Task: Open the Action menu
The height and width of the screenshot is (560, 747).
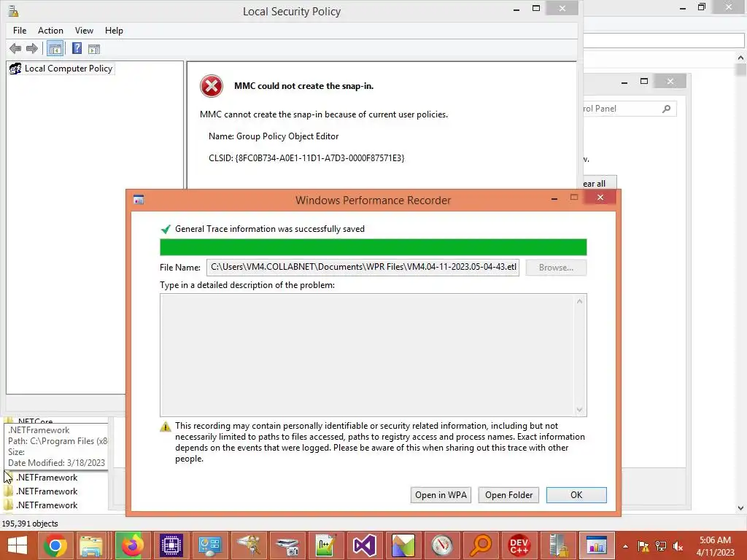Action: pyautogui.click(x=50, y=31)
